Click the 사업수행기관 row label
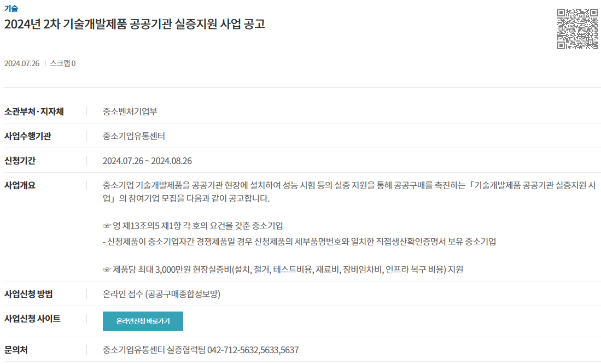Screen dimensions: 601x364 [x=27, y=136]
